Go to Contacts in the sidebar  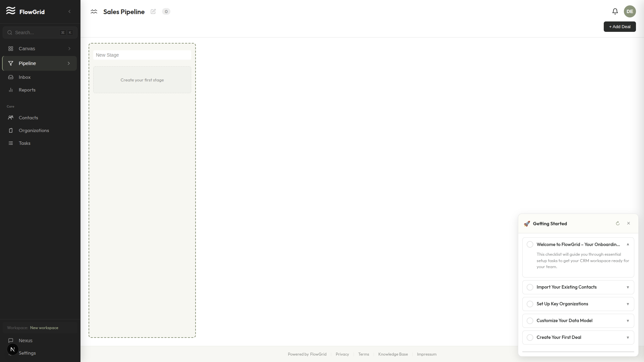point(28,118)
